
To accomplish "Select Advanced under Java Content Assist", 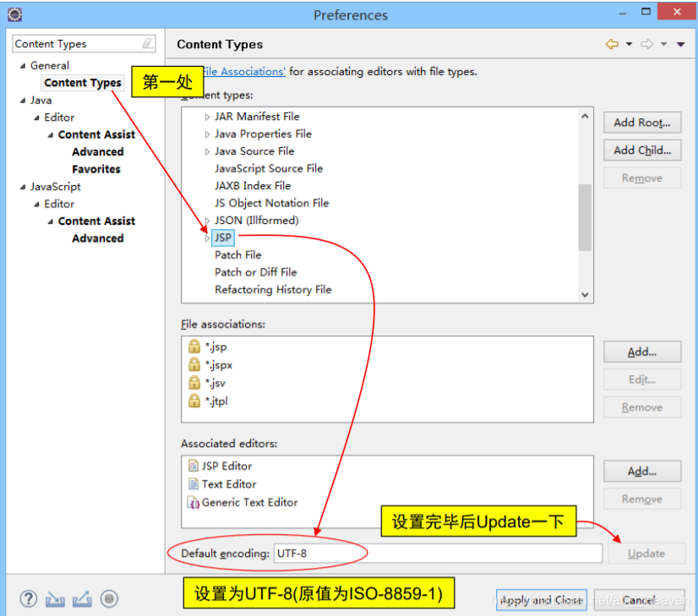I will (x=97, y=152).
